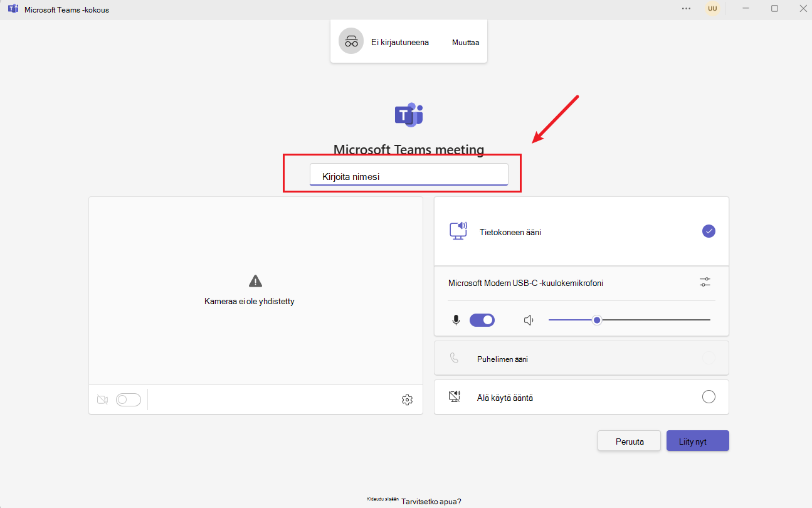Screen dimensions: 812x508
Task: Click the muted screen no-audio icon
Action: click(x=455, y=396)
